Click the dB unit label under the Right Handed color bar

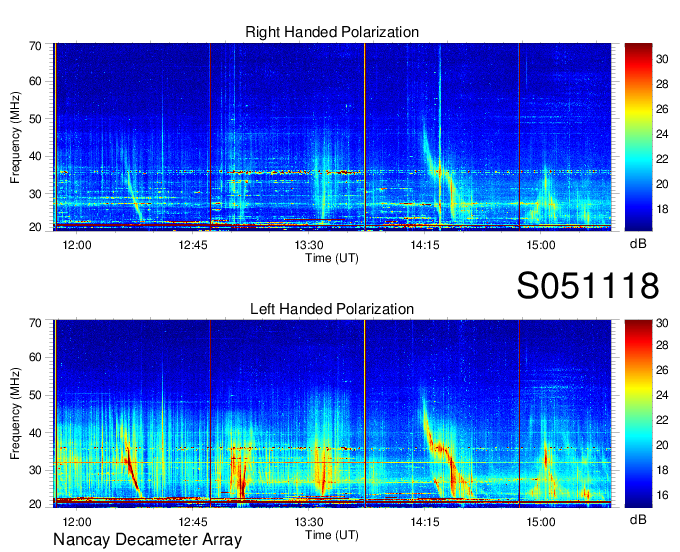click(x=638, y=244)
